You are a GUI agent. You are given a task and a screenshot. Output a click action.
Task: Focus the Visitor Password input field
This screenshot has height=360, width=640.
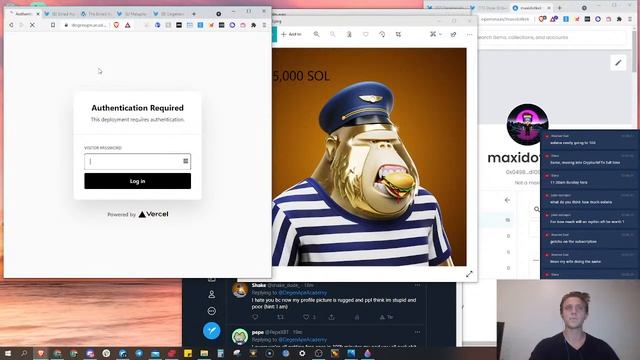point(138,161)
